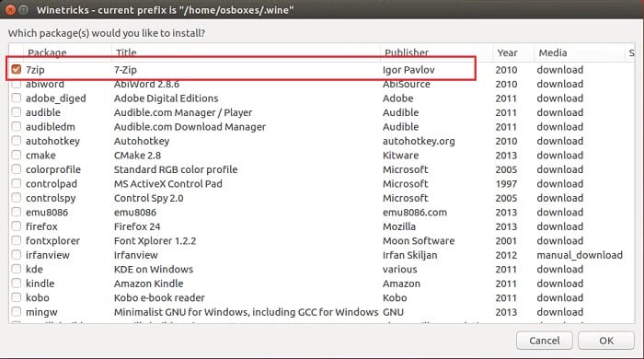Click 'Amazon Kindle' title
The image size is (644, 359).
click(x=148, y=284)
